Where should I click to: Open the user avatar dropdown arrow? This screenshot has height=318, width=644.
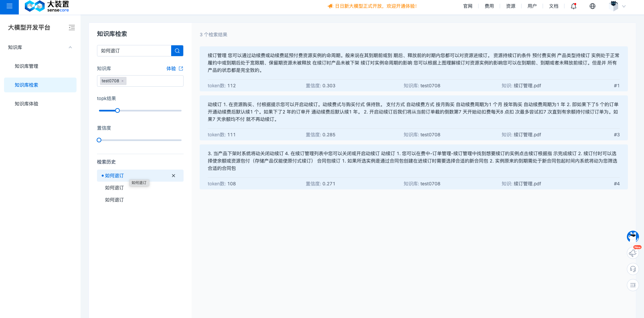tap(624, 6)
